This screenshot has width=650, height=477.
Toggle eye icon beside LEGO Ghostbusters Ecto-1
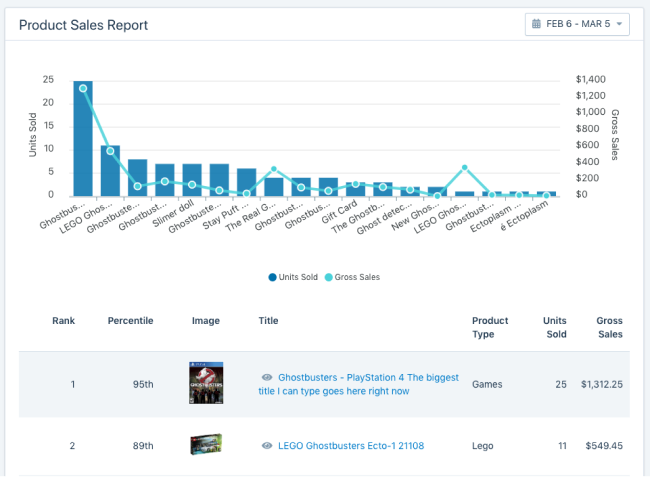267,445
